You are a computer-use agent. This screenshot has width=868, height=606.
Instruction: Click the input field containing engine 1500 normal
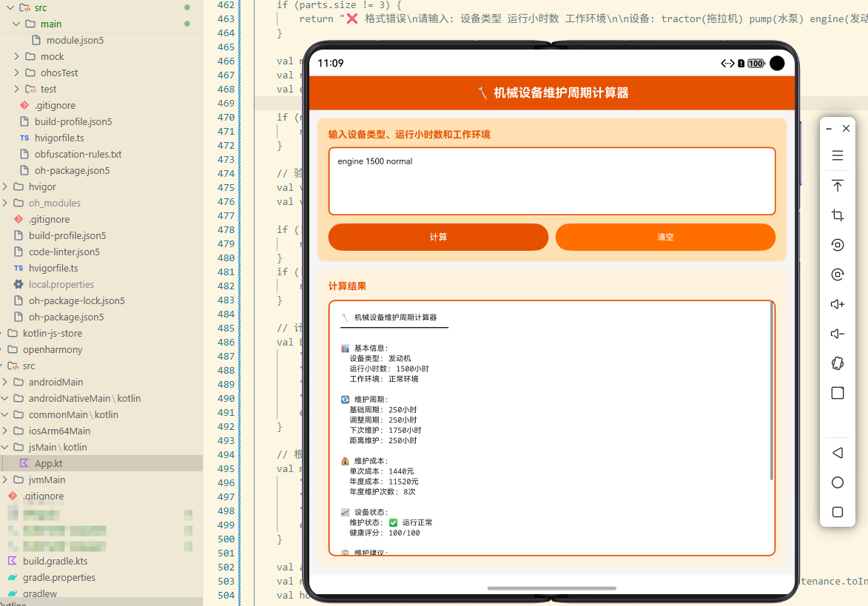pos(552,181)
